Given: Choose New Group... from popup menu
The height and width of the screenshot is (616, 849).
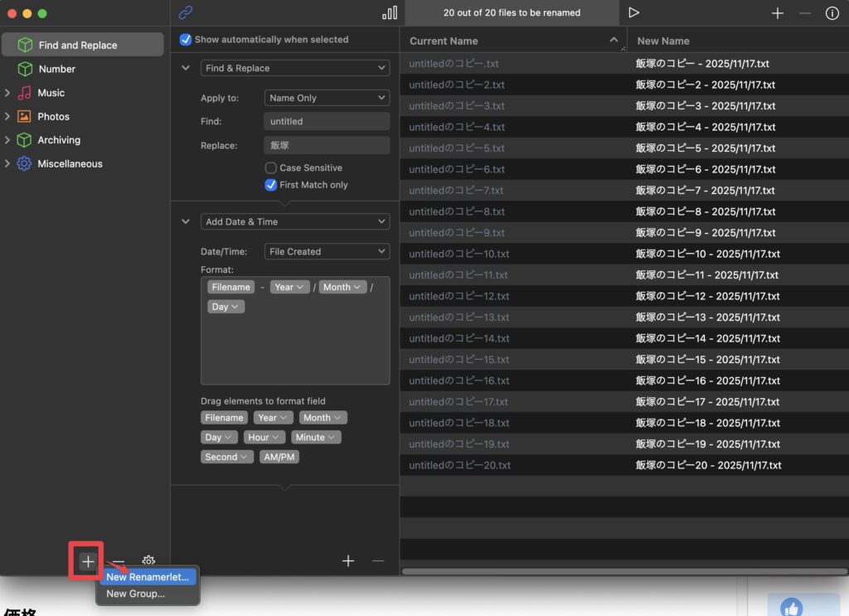Looking at the screenshot, I should pos(136,594).
